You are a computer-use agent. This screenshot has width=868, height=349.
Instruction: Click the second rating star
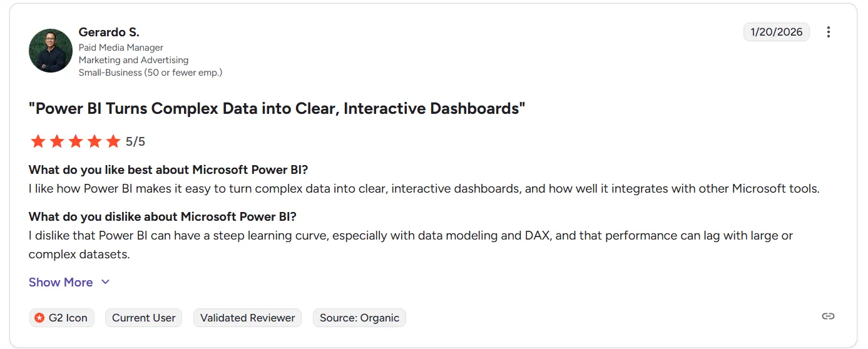tap(57, 141)
